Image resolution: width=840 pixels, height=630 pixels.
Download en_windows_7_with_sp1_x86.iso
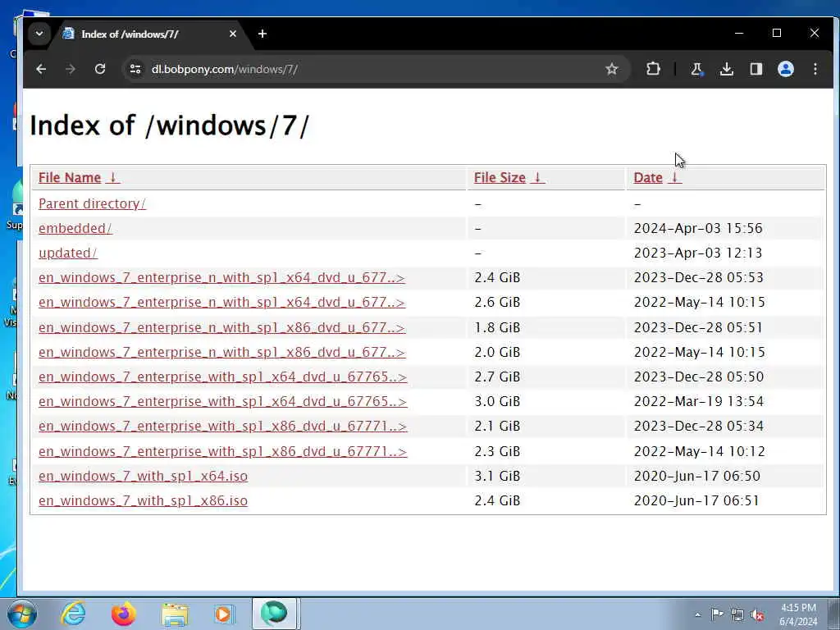tap(143, 500)
